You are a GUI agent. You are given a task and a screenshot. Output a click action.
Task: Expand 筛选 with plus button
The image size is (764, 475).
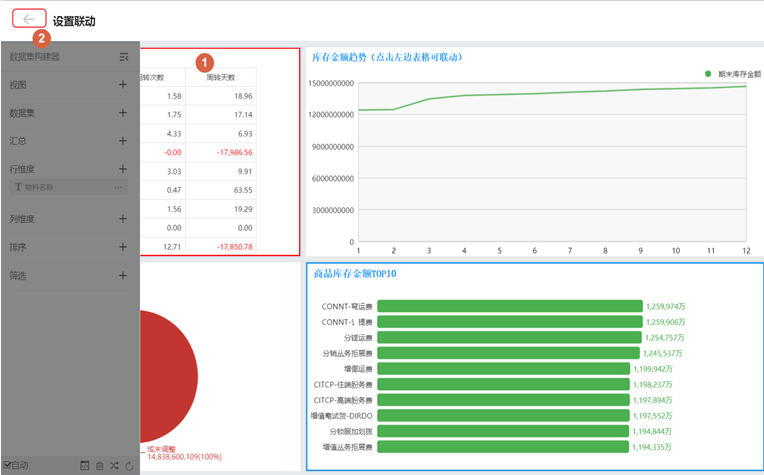tap(123, 275)
